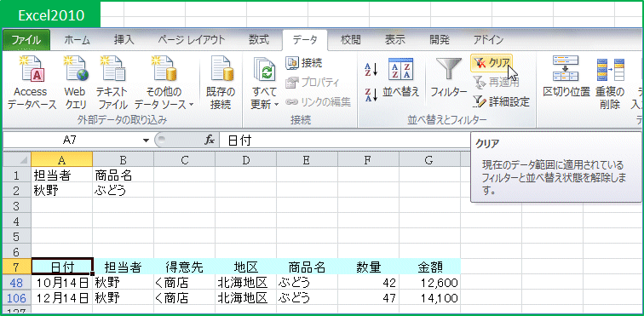
Task: Select the データ tab
Action: (x=305, y=40)
